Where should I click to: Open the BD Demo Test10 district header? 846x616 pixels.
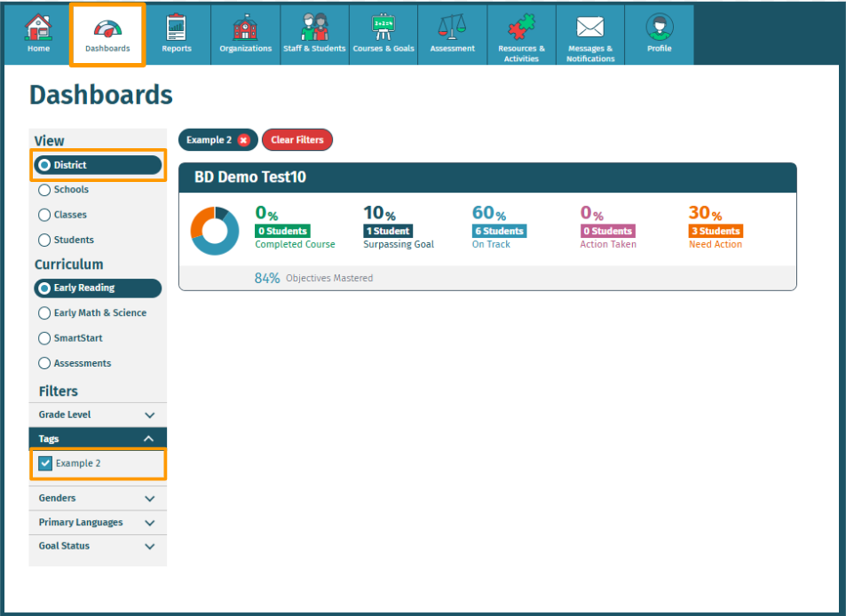487,178
